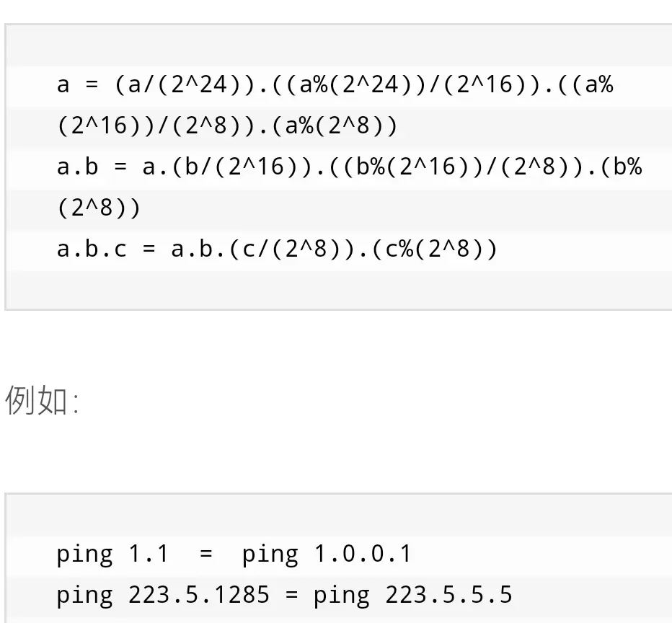Click the equals sign after "ping 1.1"
The width and height of the screenshot is (672, 623).
click(206, 554)
